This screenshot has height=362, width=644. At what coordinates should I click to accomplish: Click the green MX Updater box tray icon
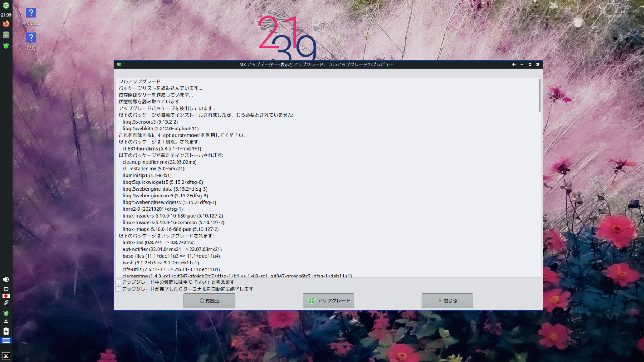[6, 313]
